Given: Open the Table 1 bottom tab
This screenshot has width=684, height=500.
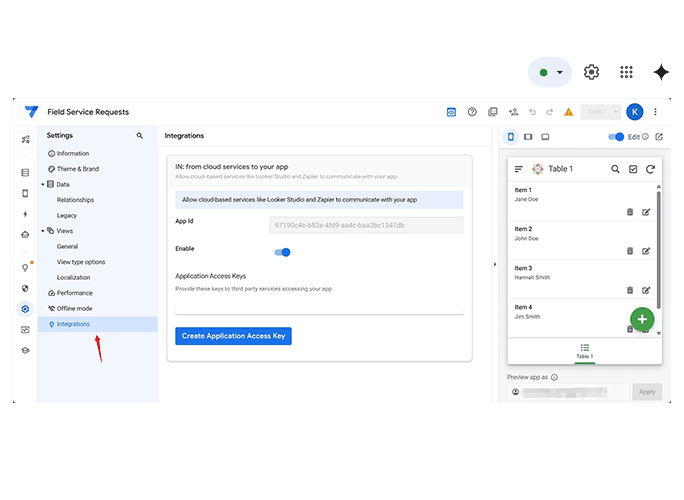Looking at the screenshot, I should (x=585, y=351).
